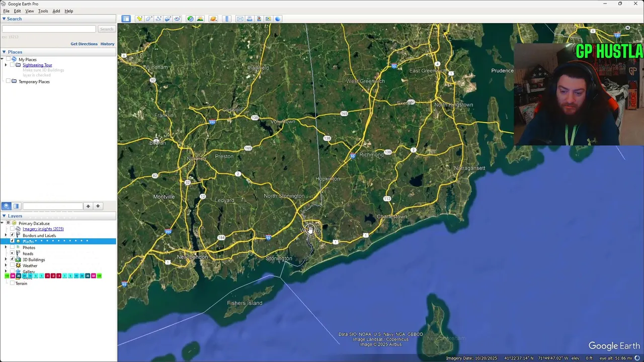
Task: Add a path from the toolbar
Action: pos(158,19)
